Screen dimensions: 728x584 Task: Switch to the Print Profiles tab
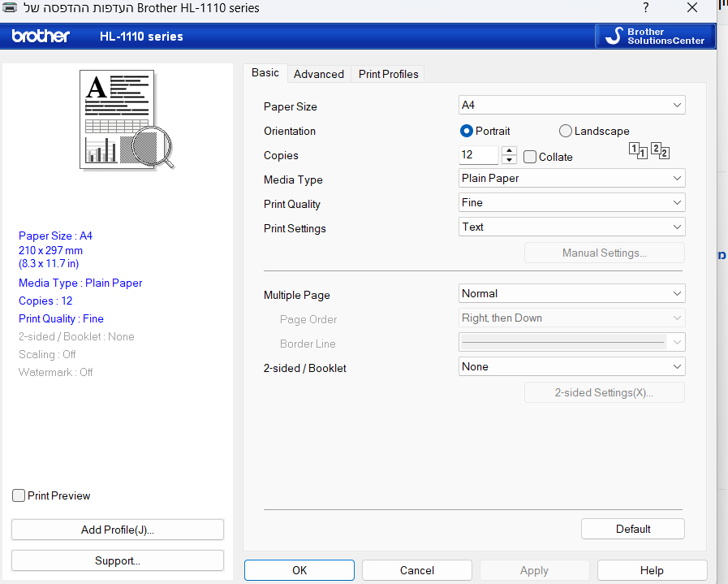tap(388, 75)
